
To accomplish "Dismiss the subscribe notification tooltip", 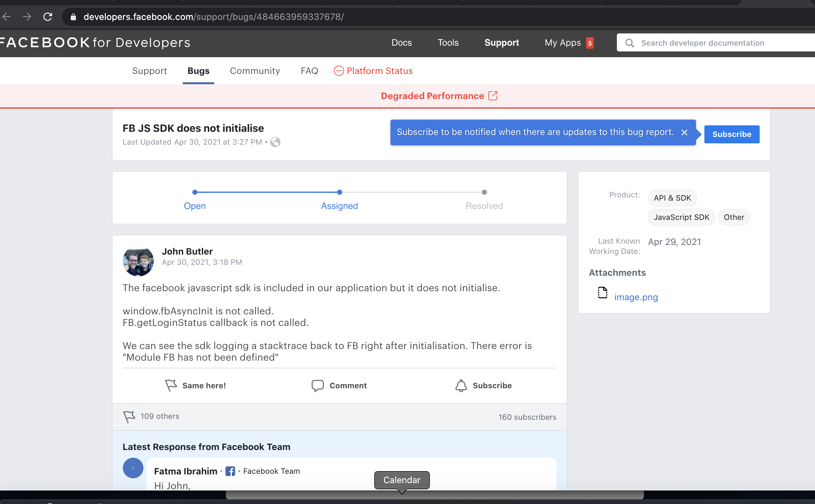I will click(684, 132).
